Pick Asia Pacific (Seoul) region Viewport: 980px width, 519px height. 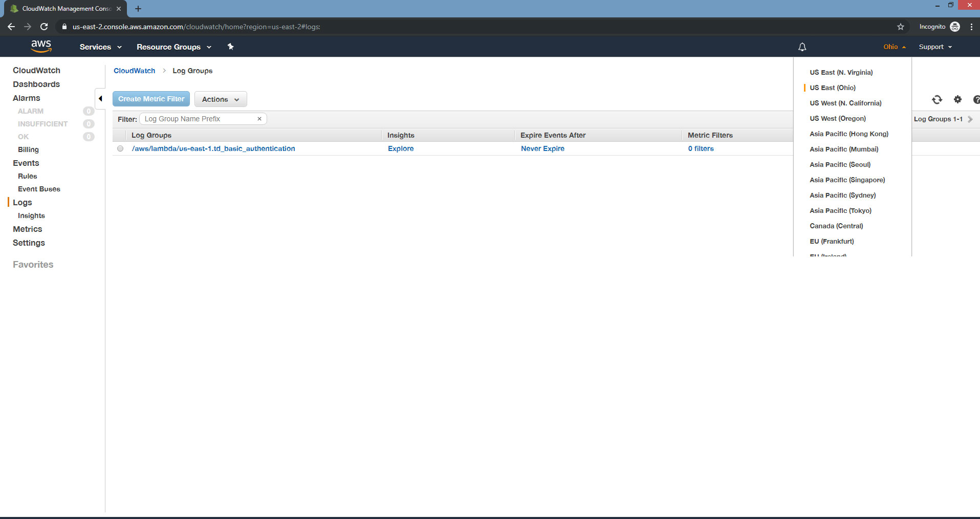pos(840,165)
